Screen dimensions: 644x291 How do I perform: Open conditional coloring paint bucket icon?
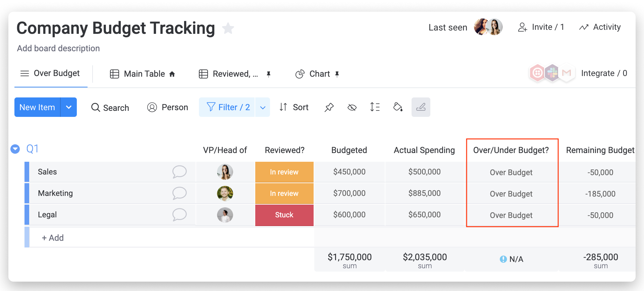(x=398, y=107)
